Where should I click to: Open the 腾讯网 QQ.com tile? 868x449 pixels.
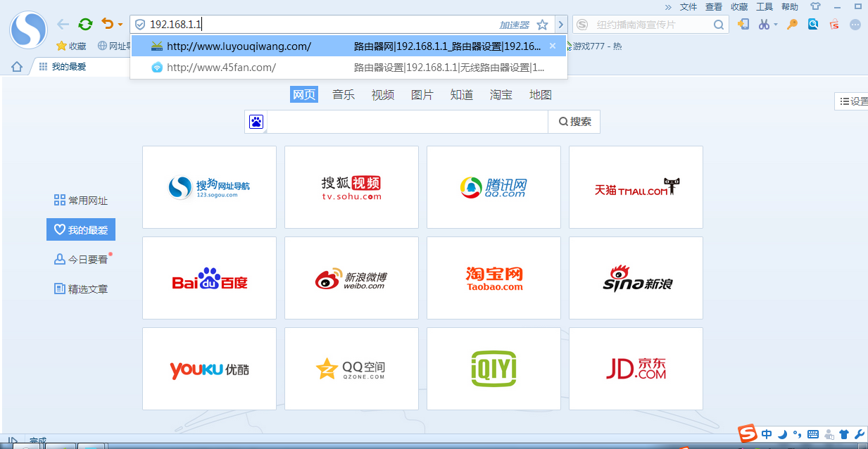493,187
